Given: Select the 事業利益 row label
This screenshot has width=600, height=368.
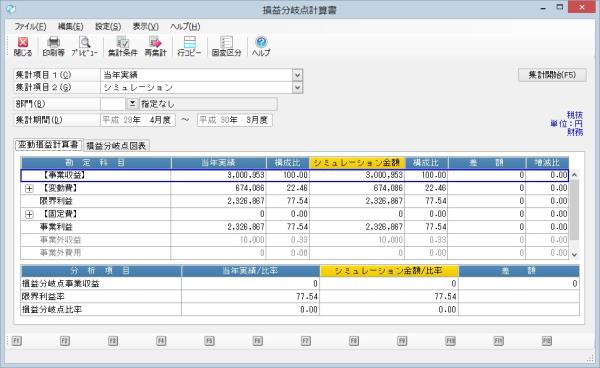Looking at the screenshot, I should pos(56,227).
